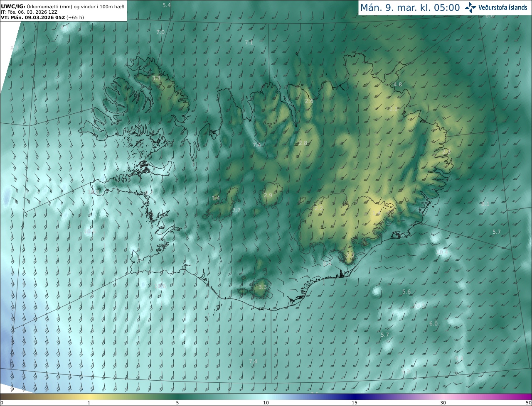Click the Veðurstofa Íslands logo icon
The width and height of the screenshot is (532, 406).
(x=470, y=7)
